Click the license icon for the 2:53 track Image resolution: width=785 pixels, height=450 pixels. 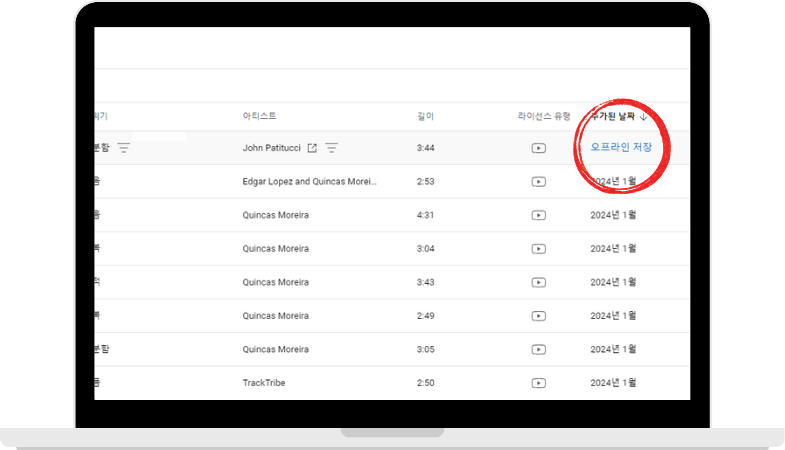click(538, 181)
